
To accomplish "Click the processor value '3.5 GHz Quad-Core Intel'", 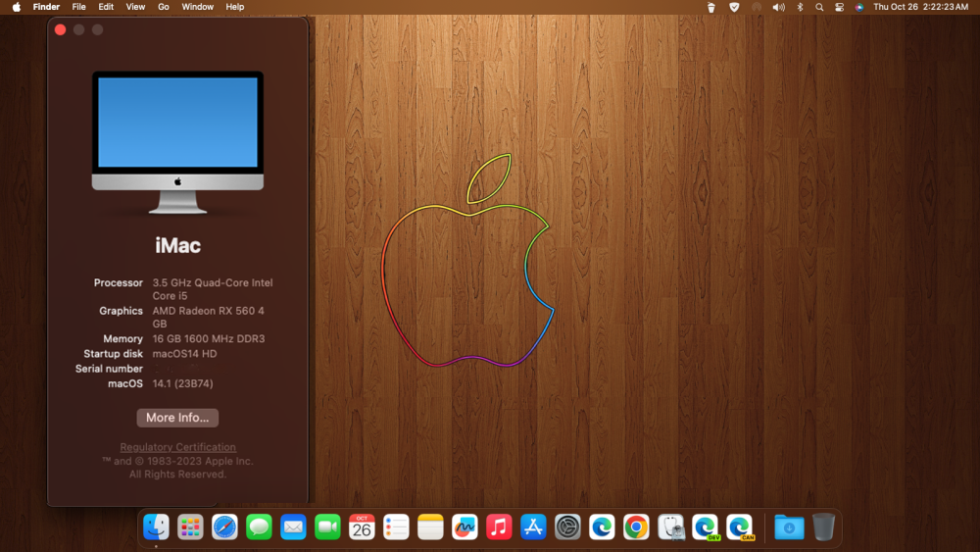I will pos(213,282).
